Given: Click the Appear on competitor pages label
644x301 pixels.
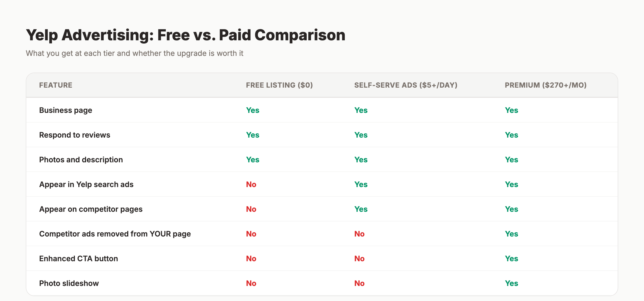Looking at the screenshot, I should click(x=91, y=209).
